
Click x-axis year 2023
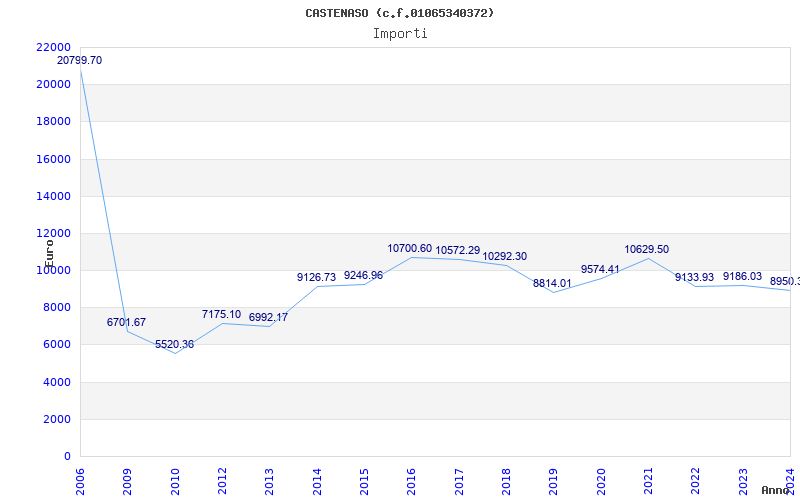(743, 481)
